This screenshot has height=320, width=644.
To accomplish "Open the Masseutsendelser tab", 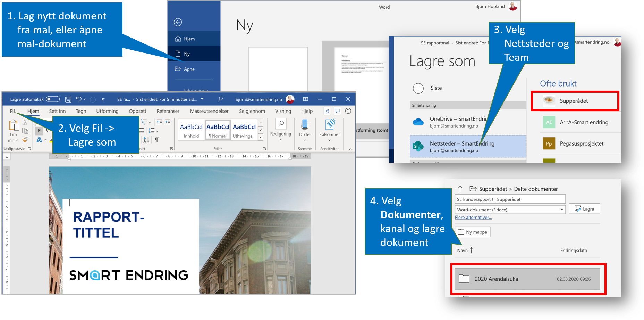I will coord(209,111).
